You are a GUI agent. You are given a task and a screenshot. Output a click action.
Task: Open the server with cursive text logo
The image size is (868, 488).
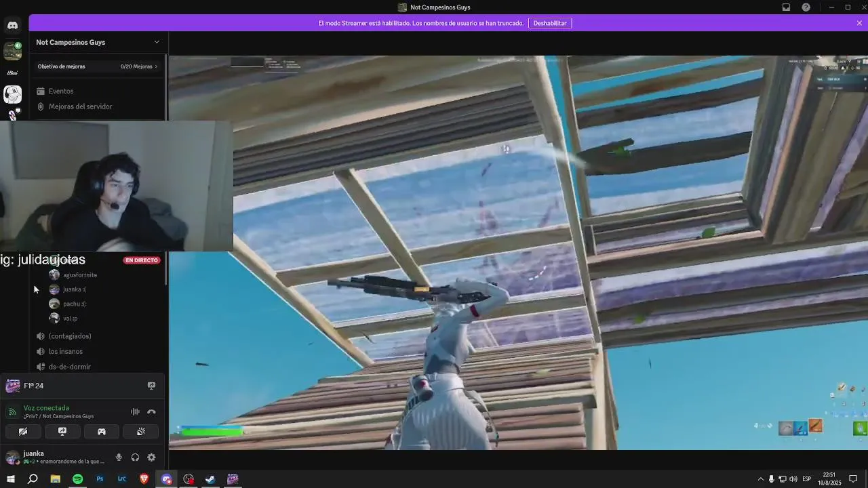coord(12,73)
